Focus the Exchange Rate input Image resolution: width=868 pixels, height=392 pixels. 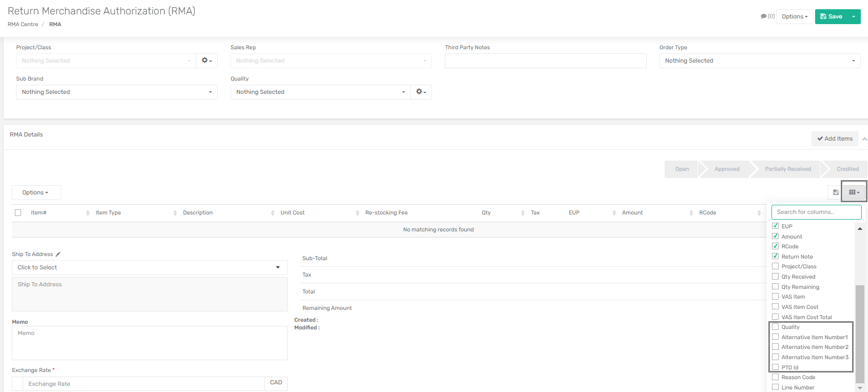(x=144, y=384)
